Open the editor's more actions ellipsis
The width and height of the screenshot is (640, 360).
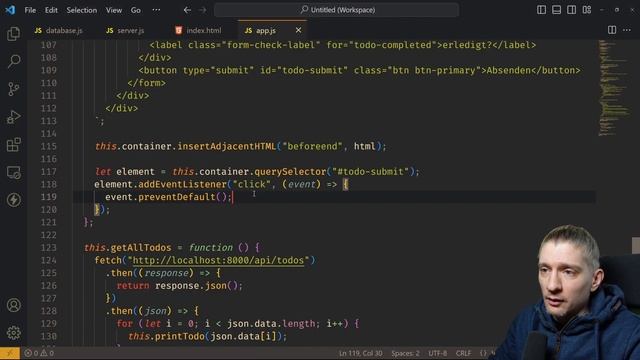point(627,30)
